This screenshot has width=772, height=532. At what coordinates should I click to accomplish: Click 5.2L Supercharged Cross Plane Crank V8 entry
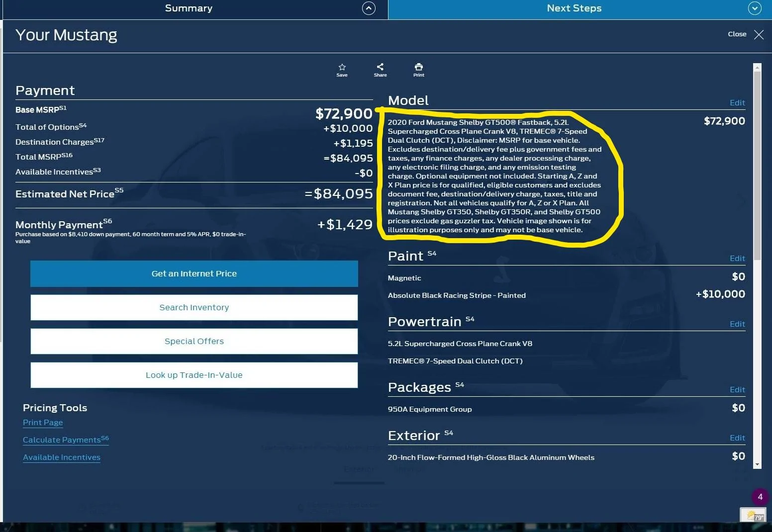point(460,344)
